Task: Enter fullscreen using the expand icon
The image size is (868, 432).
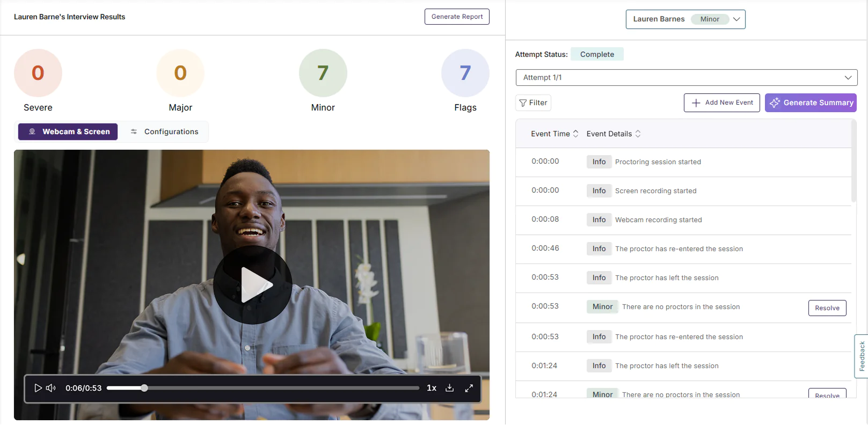Action: pos(469,388)
